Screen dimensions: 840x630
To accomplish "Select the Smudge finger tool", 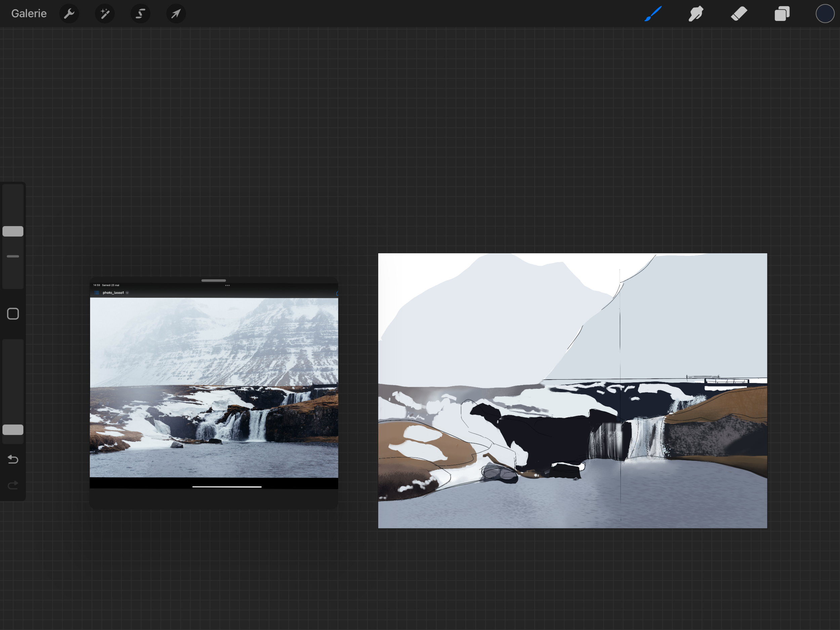I will tap(696, 14).
